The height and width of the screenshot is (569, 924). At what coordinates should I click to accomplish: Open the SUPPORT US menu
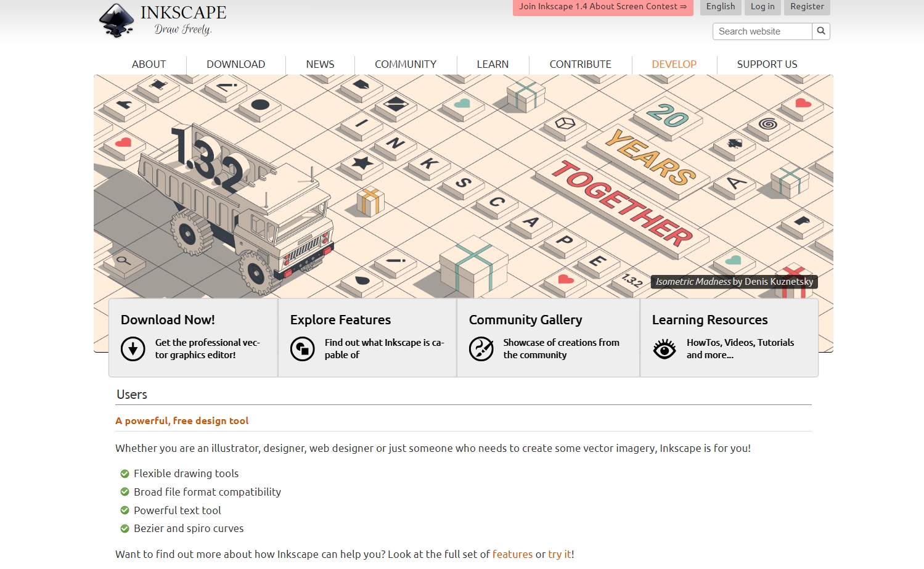click(x=766, y=64)
